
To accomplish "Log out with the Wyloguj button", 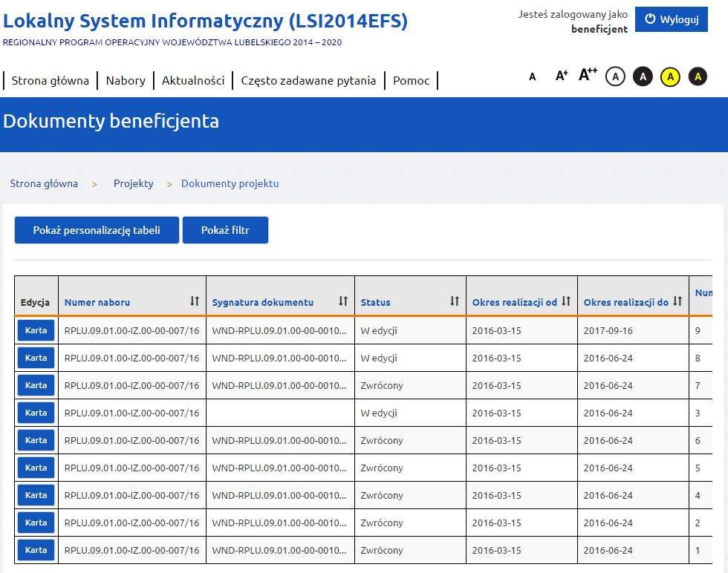I will point(672,19).
